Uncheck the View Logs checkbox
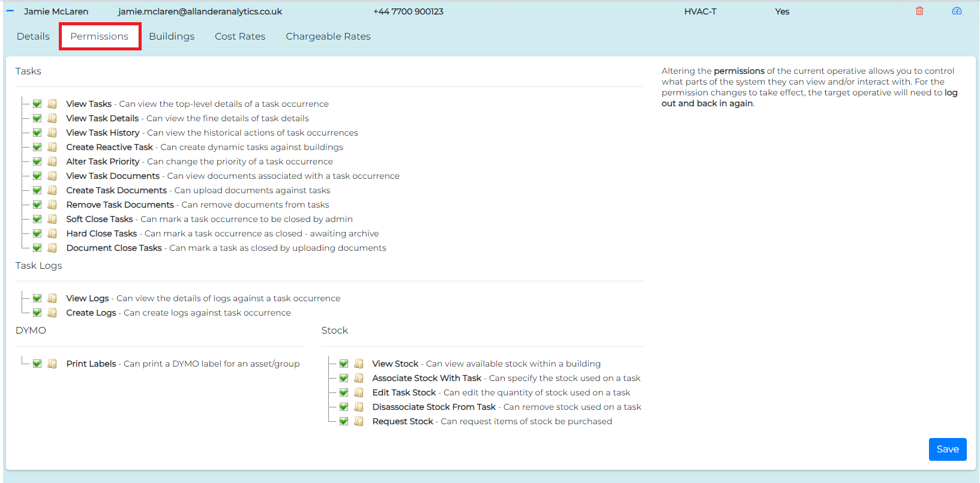The height and width of the screenshot is (483, 980). [x=37, y=298]
